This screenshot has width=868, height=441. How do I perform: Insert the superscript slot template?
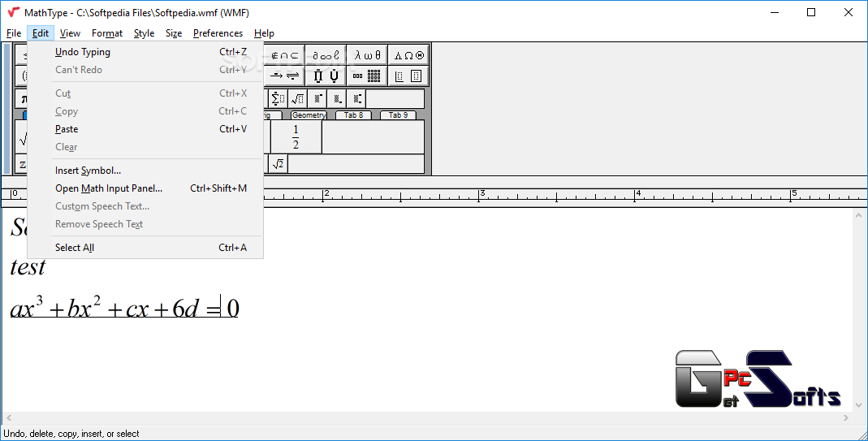(x=317, y=98)
